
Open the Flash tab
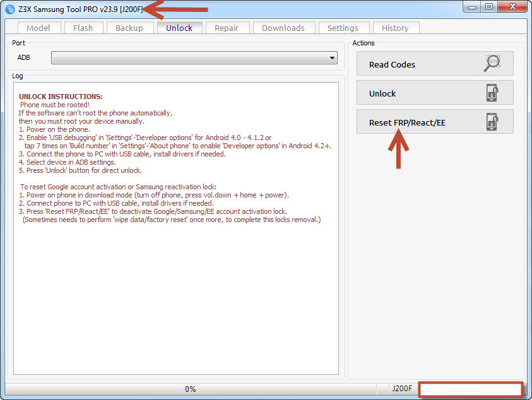coord(83,28)
